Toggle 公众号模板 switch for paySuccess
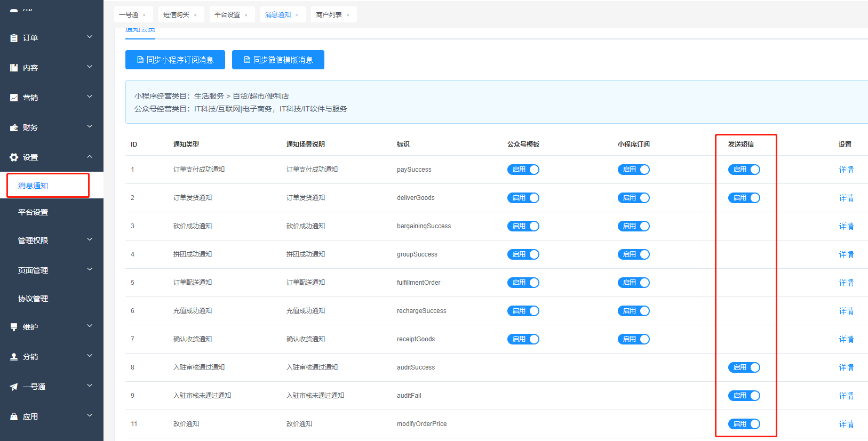This screenshot has height=441, width=868. coord(523,170)
